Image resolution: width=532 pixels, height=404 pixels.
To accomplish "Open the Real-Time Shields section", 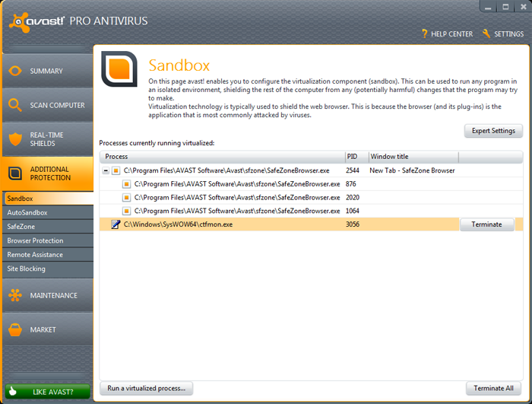I will click(x=48, y=139).
